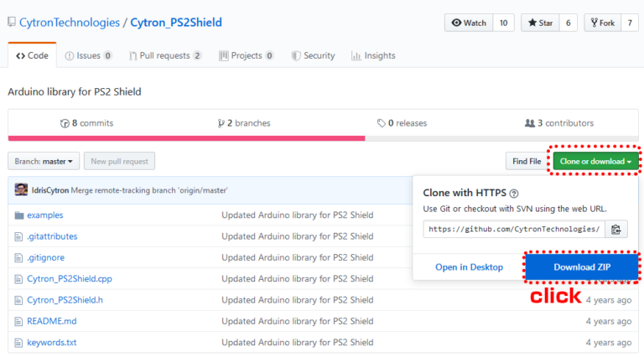The width and height of the screenshot is (644, 357).
Task: Open the examples folder
Action: pyautogui.click(x=44, y=215)
